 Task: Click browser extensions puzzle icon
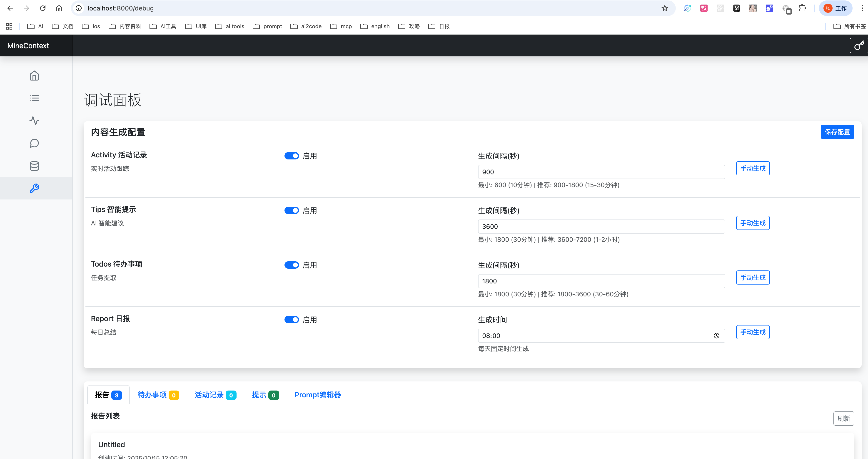(x=802, y=8)
